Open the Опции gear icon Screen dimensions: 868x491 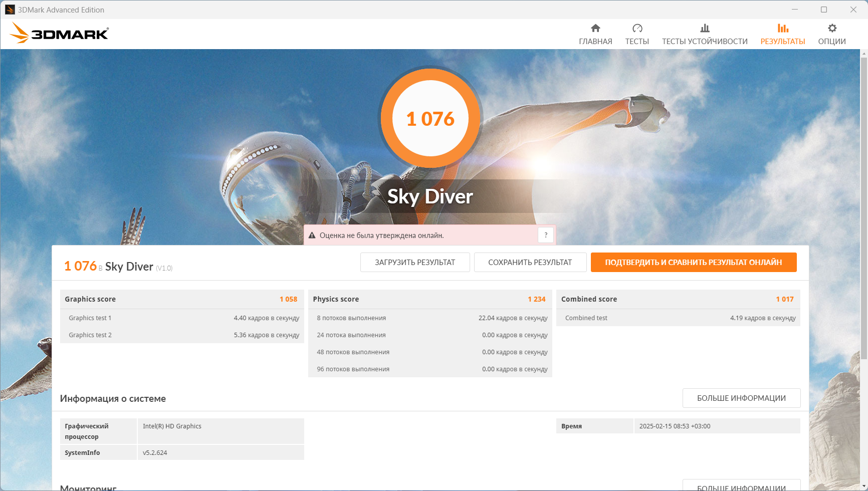pyautogui.click(x=832, y=28)
